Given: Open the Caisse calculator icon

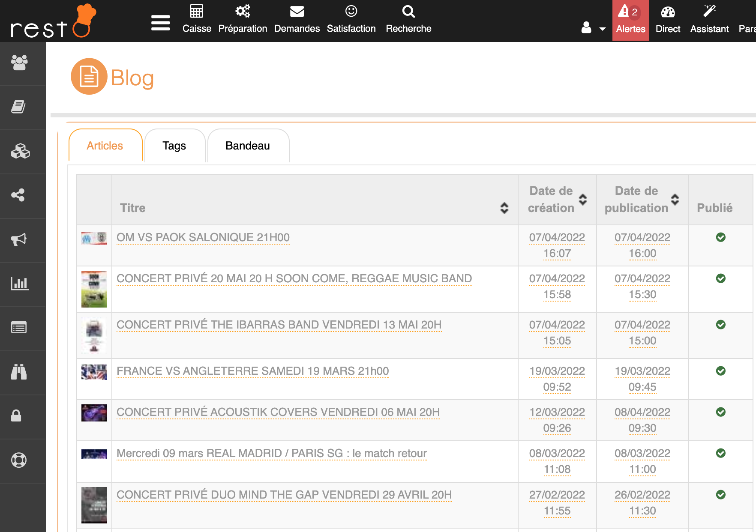Looking at the screenshot, I should (x=197, y=12).
